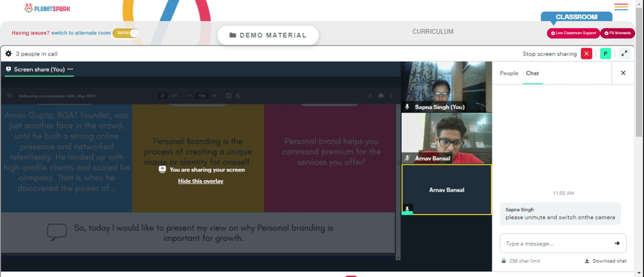This screenshot has height=277, width=644.
Task: Enter fullscreen with the expand arrows icon
Action: [x=624, y=53]
